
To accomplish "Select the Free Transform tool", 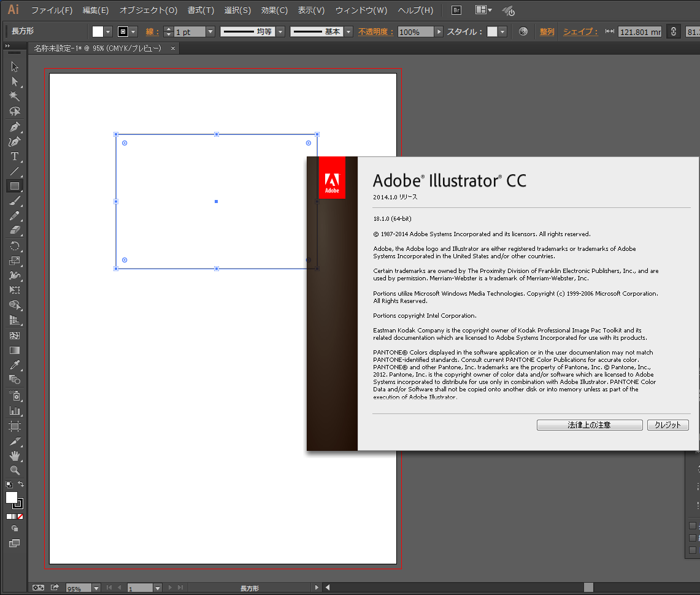I will click(x=14, y=290).
